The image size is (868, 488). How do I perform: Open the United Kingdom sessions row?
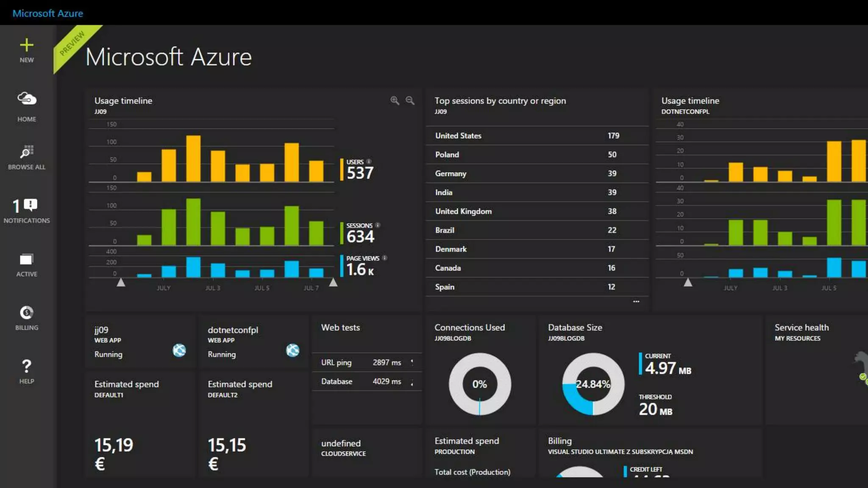coord(537,211)
